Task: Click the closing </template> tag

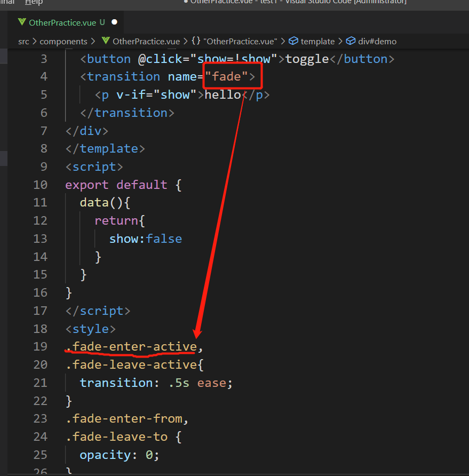Action: [x=105, y=149]
